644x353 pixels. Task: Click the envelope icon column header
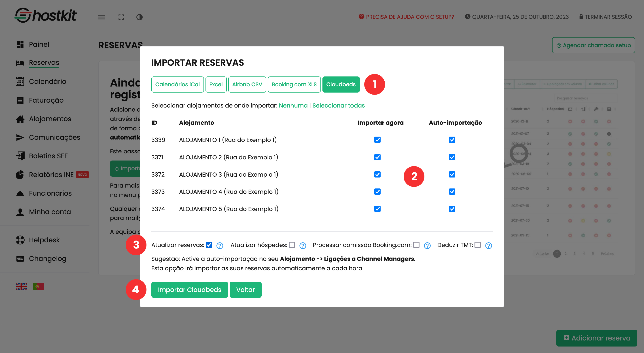pyautogui.click(x=570, y=109)
